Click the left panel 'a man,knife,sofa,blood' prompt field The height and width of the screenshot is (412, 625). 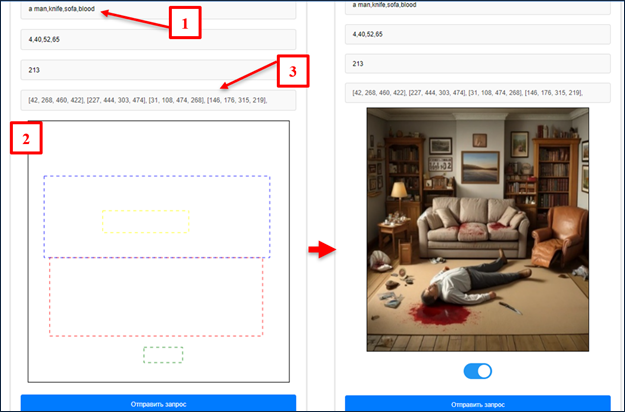[x=158, y=10]
